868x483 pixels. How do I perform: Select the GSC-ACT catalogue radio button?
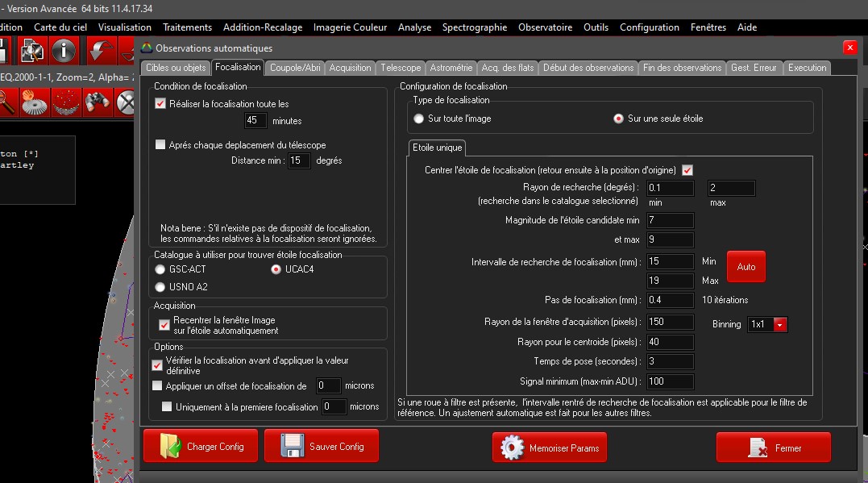160,269
